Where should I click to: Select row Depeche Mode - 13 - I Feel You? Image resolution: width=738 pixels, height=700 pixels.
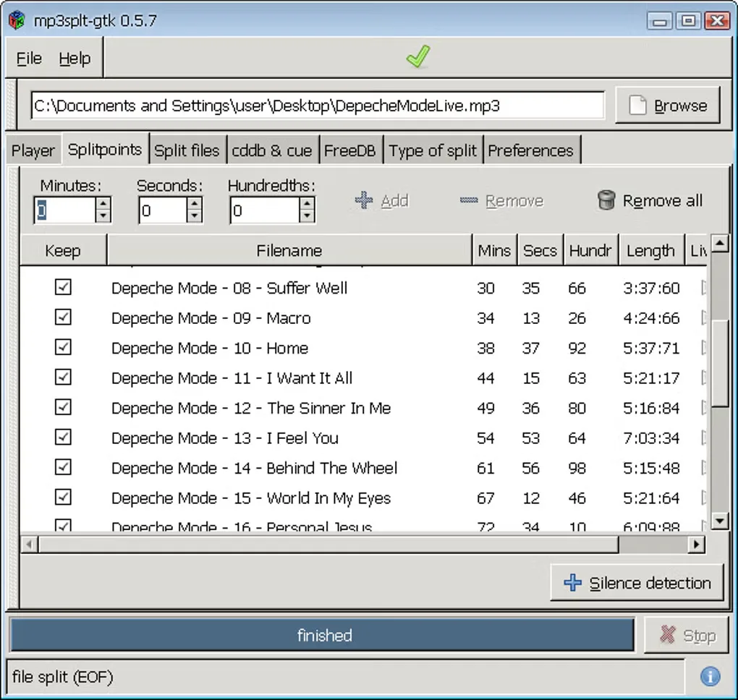pyautogui.click(x=363, y=437)
